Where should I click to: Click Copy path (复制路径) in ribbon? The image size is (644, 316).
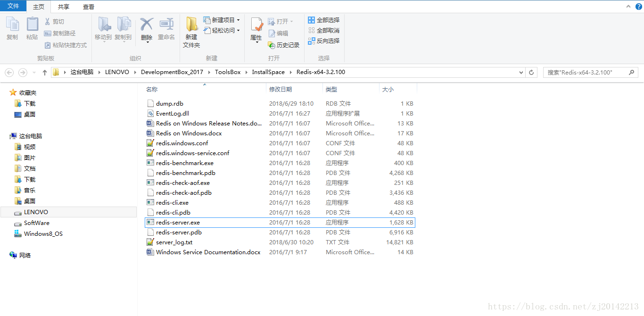60,33
